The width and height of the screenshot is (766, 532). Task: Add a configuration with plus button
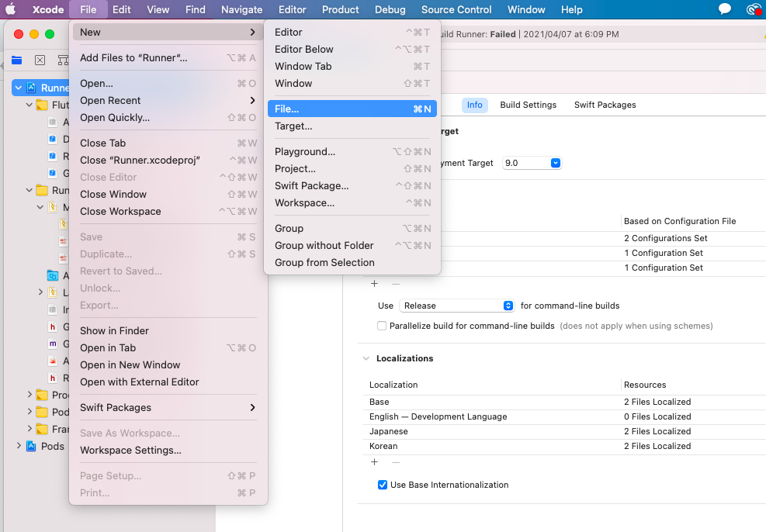[374, 284]
